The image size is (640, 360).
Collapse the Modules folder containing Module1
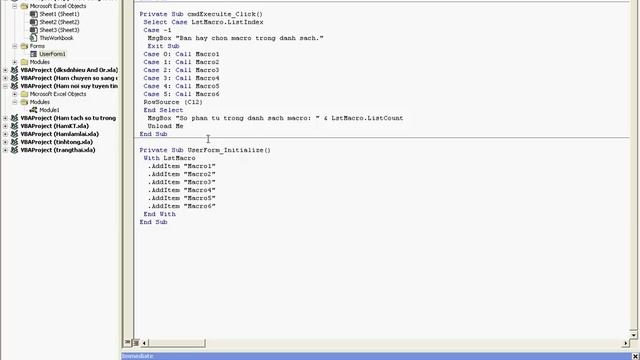pyautogui.click(x=15, y=102)
